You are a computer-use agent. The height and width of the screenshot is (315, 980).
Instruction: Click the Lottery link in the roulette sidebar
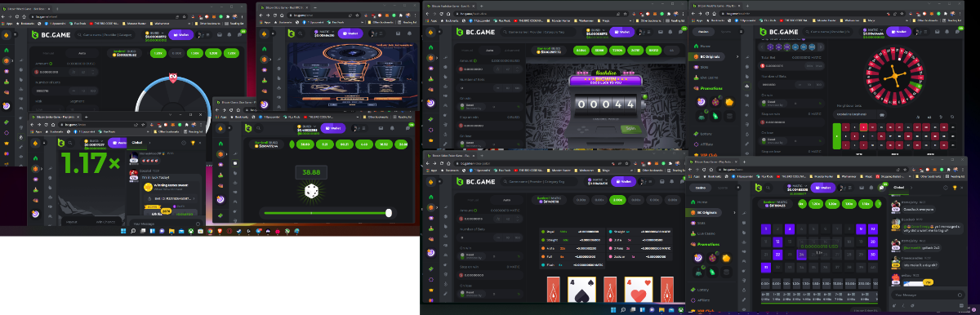coord(706,133)
